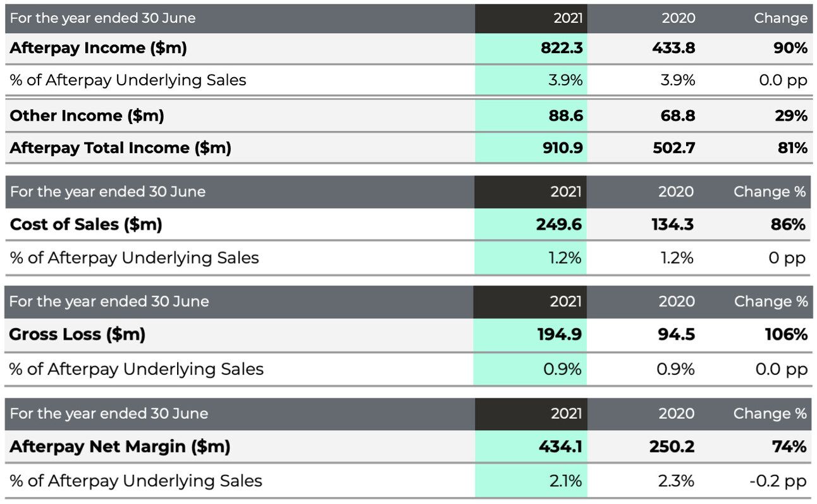
Task: Select the Cost of Sales 2020 value 134.3
Action: [673, 224]
